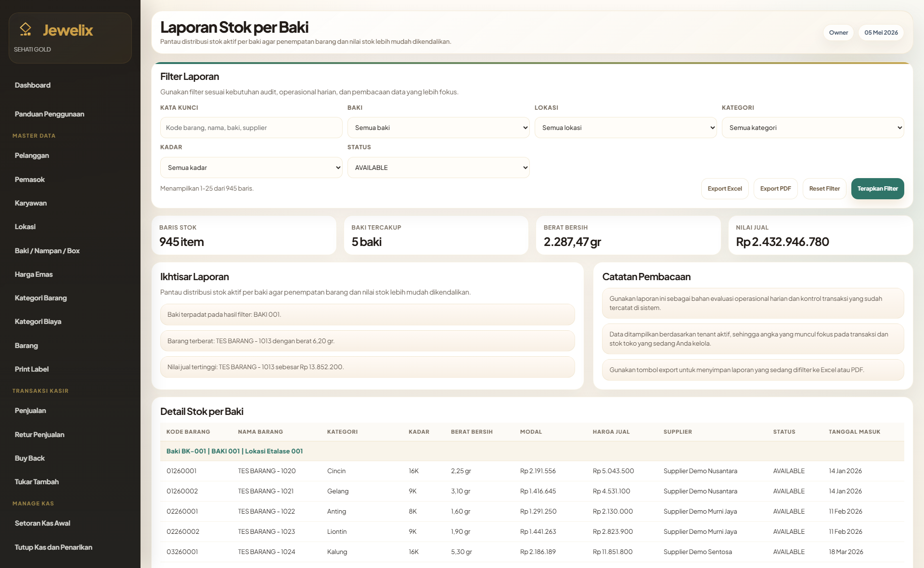Click the Baki BK-001 group row
This screenshot has width=924, height=568.
tap(532, 451)
